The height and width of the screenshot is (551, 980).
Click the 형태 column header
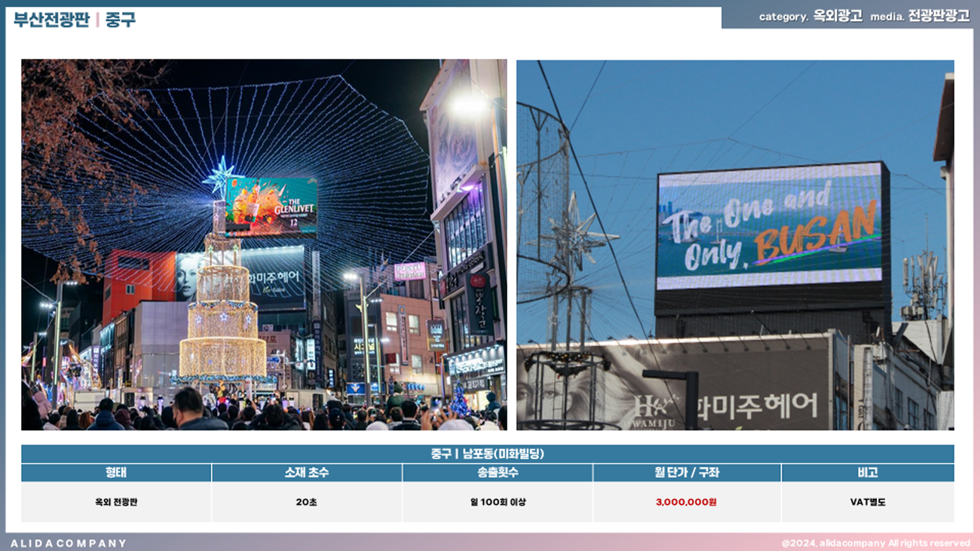[116, 473]
